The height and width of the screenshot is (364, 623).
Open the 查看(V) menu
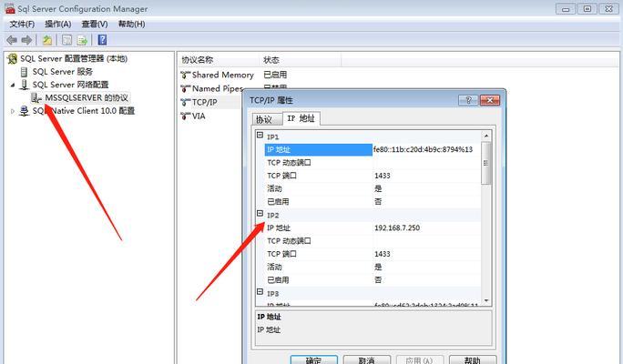click(x=95, y=25)
